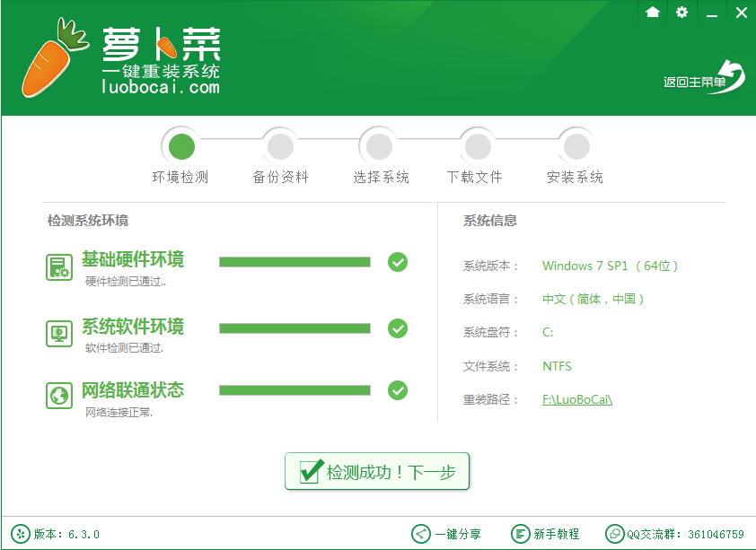Click the network status green checkmark
Viewport: 756px width, 550px height.
pos(398,390)
